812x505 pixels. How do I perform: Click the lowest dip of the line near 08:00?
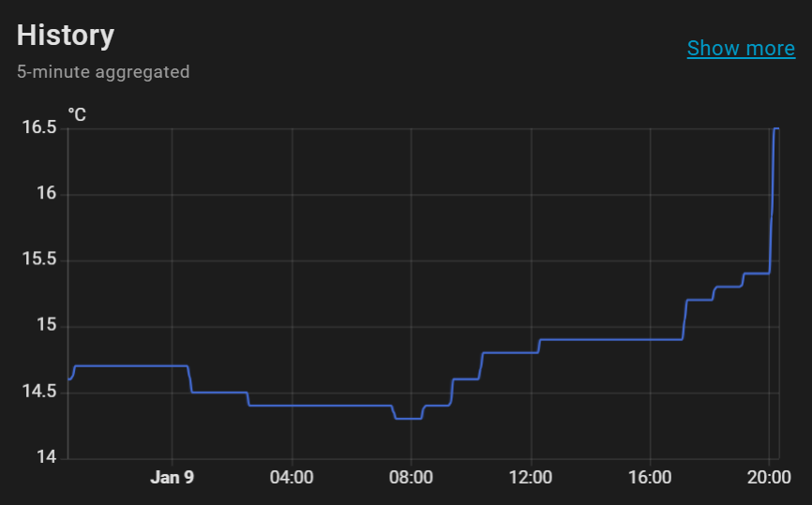tap(408, 419)
